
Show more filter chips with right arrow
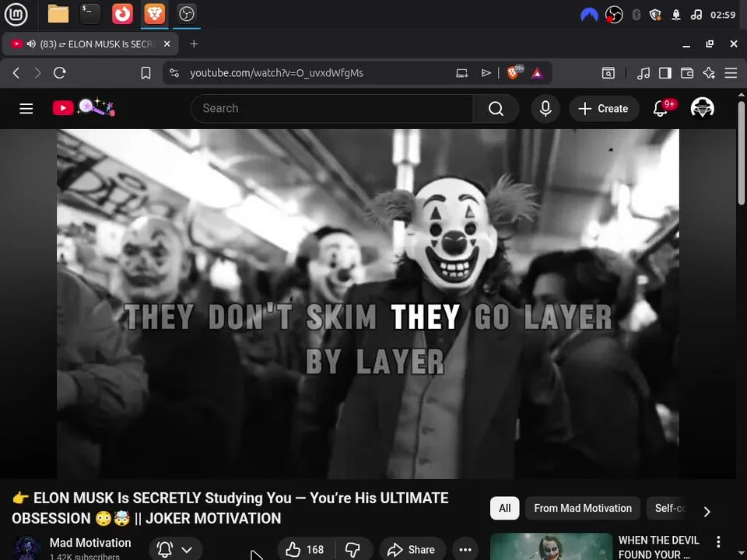(707, 512)
